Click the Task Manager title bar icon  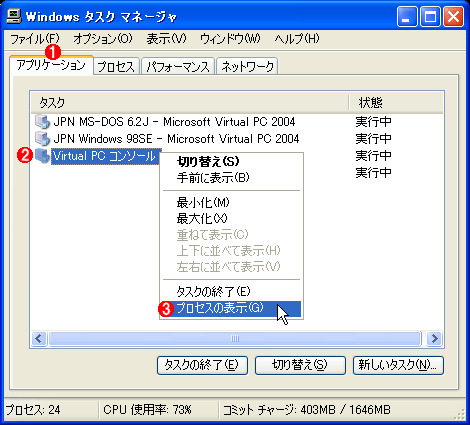click(14, 16)
